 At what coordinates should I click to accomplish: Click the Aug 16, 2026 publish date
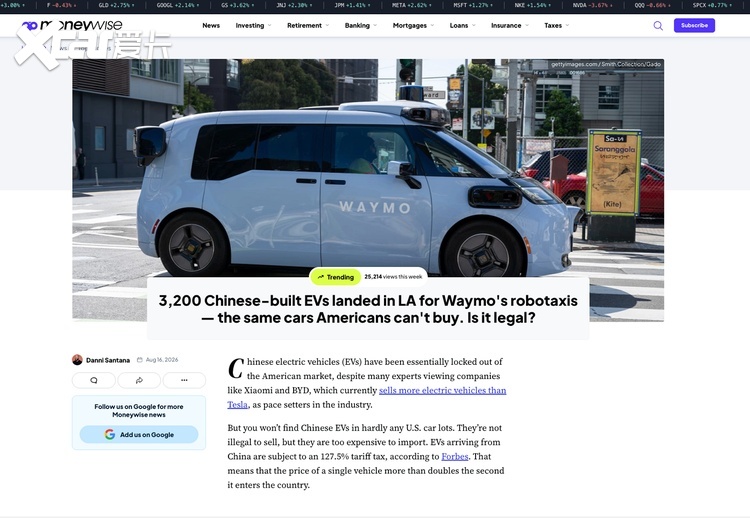coord(162,360)
